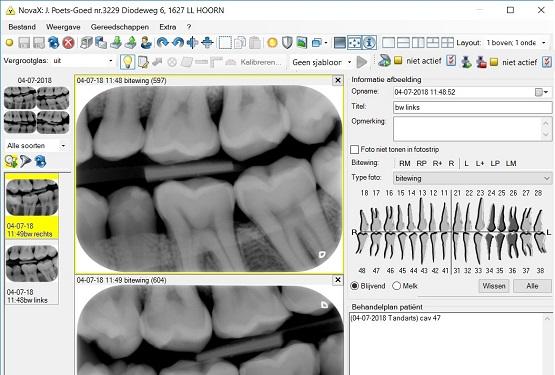This screenshot has height=375, width=555.
Task: Click the red device icon near second niet actief
Action: point(481,62)
